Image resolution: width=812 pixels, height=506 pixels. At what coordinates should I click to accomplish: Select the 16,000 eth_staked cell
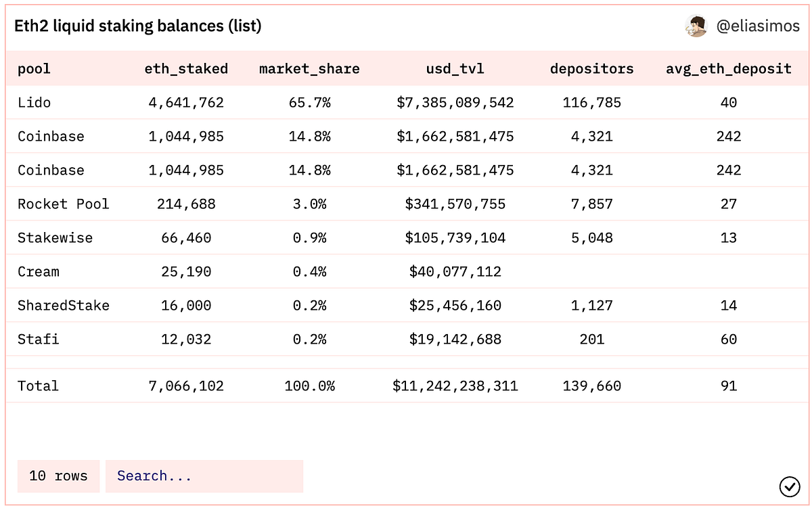[186, 306]
